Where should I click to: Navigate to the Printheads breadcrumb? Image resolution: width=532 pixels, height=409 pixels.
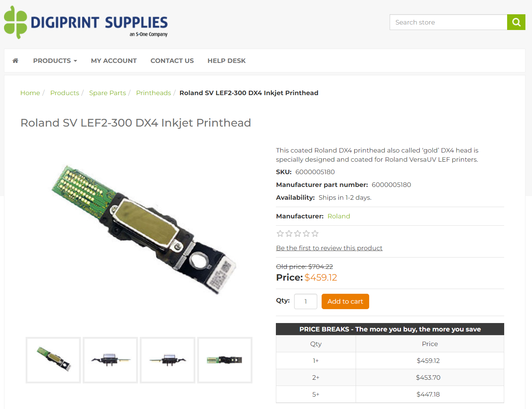[153, 93]
